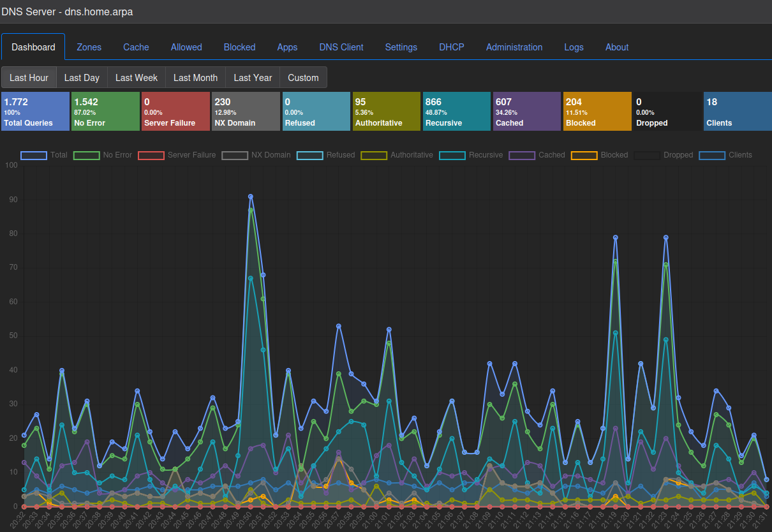
Task: Click the Authoritative stat card
Action: click(x=387, y=112)
